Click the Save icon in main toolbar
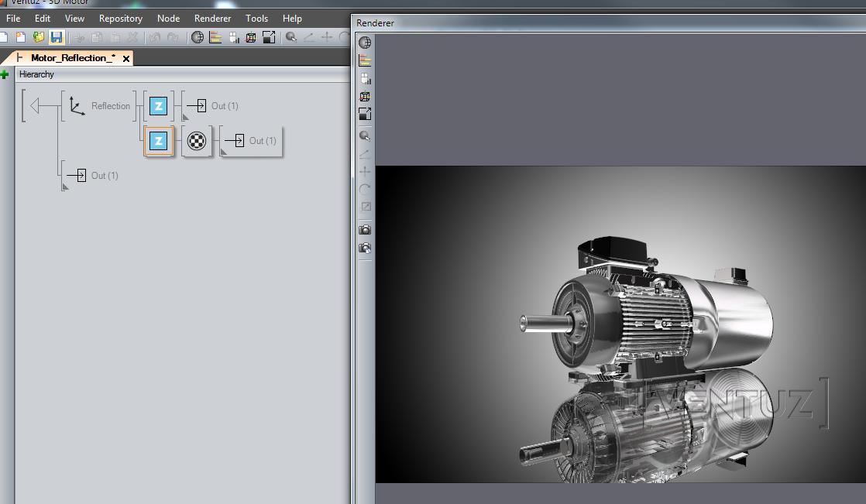 click(x=57, y=37)
